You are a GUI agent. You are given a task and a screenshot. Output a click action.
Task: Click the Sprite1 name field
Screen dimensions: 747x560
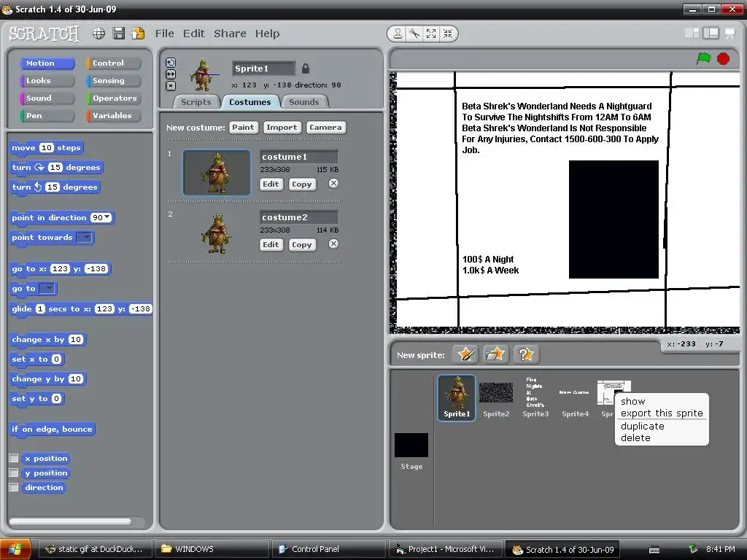[x=263, y=69]
